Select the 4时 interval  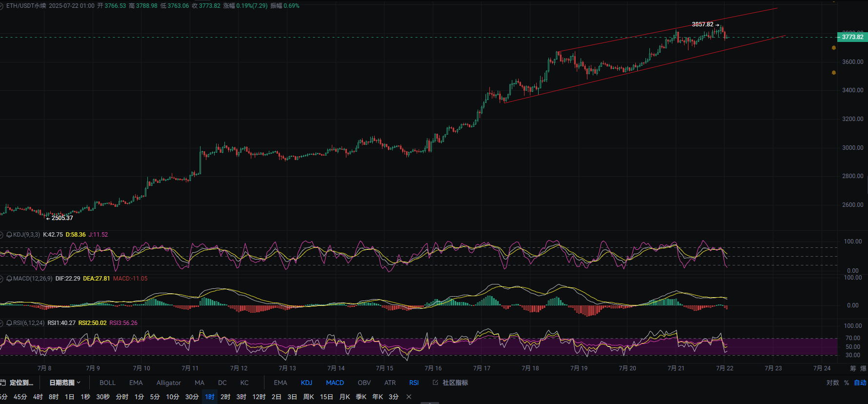pyautogui.click(x=38, y=397)
